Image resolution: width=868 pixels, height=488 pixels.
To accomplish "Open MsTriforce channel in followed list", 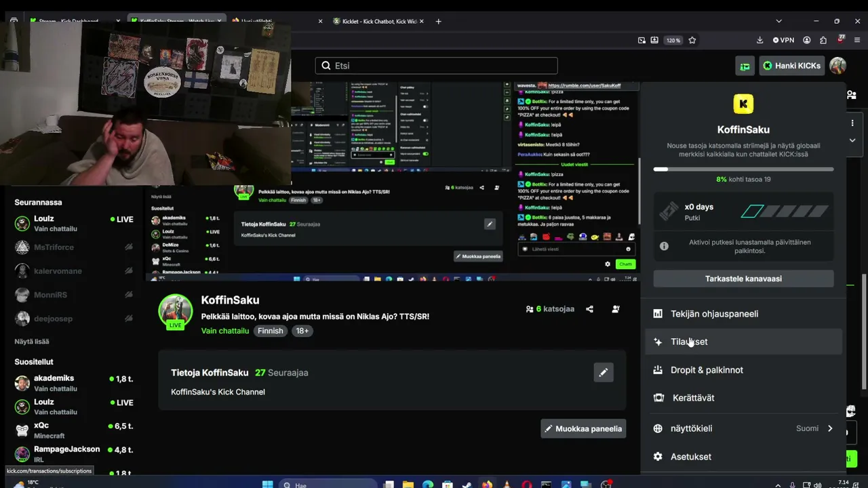I will [x=75, y=247].
